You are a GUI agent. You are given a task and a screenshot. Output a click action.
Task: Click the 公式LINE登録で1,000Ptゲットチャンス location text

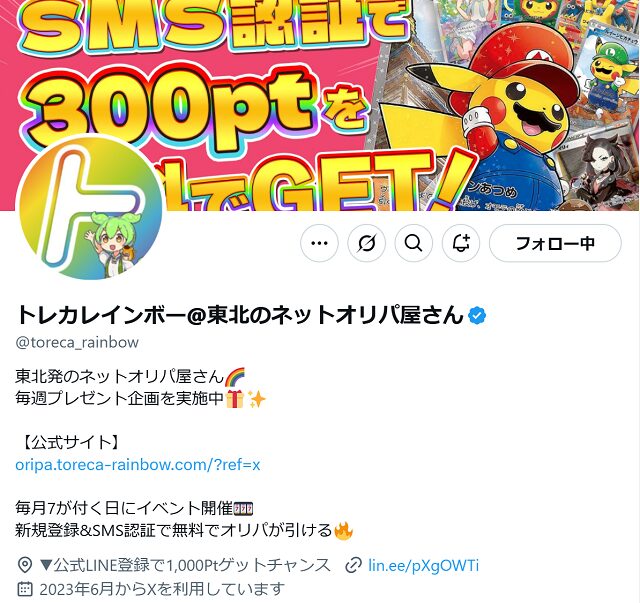point(185,566)
